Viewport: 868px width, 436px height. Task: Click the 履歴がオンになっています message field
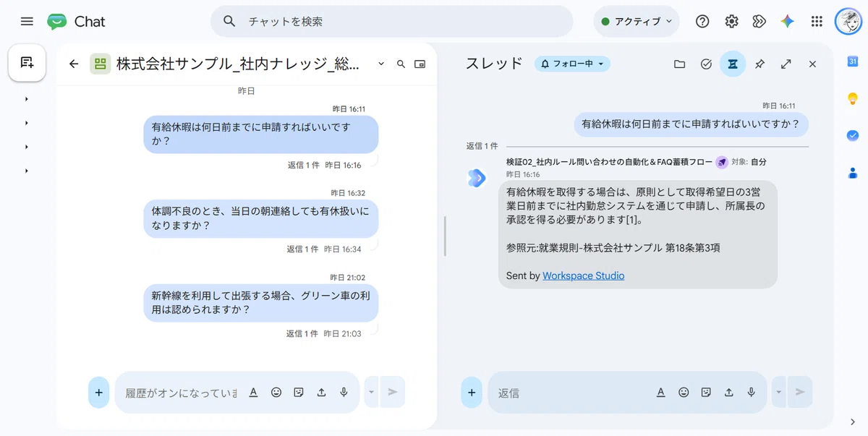pyautogui.click(x=181, y=393)
